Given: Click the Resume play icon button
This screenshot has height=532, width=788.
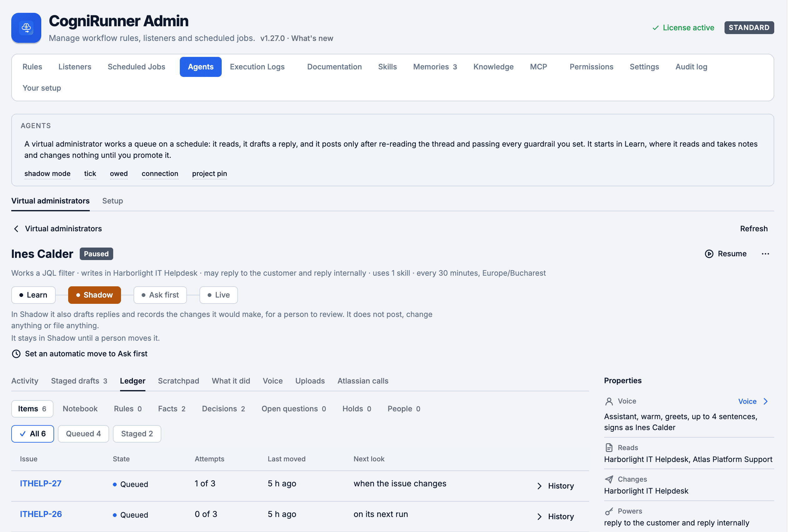Looking at the screenshot, I should [x=725, y=254].
